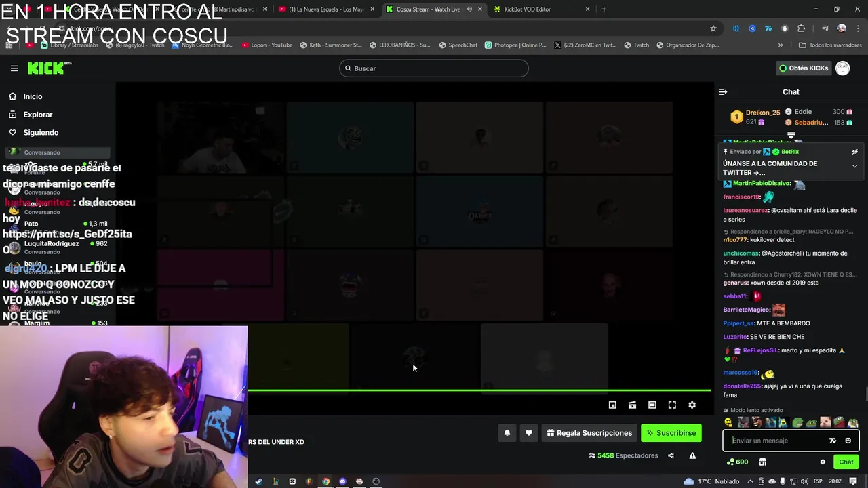Open the Photopea bookmark
This screenshot has height=488, width=868.
point(515,45)
